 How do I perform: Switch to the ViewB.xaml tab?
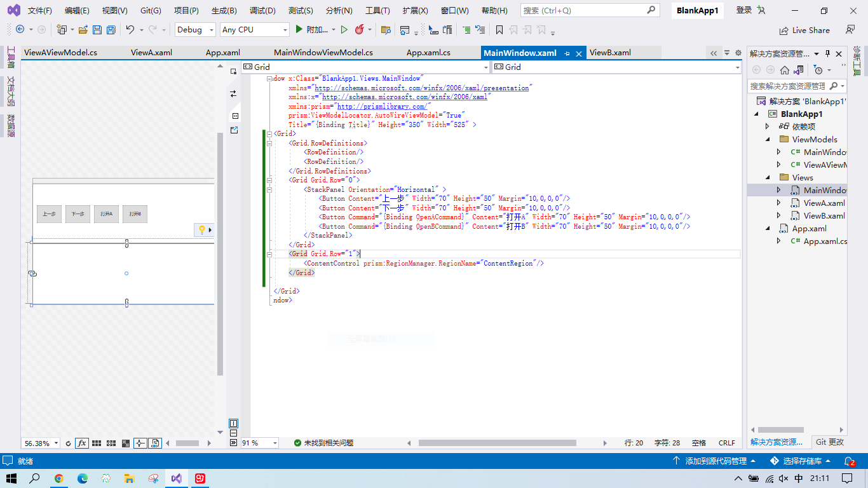click(610, 53)
